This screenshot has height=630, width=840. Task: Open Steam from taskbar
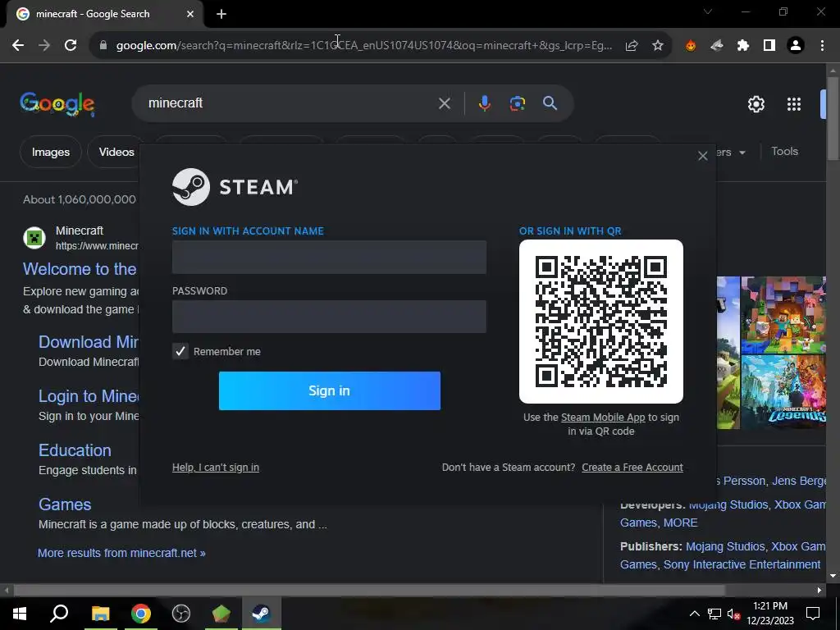click(x=262, y=614)
